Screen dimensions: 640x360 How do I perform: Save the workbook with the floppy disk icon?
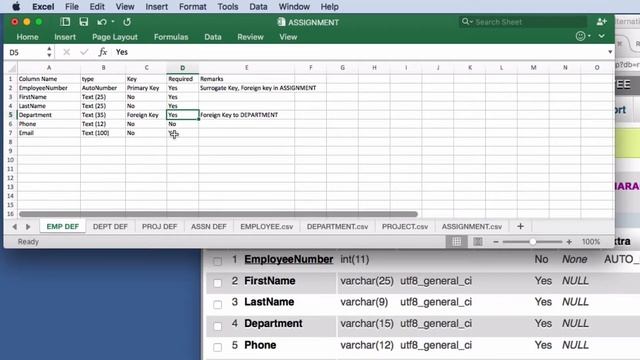[84, 22]
